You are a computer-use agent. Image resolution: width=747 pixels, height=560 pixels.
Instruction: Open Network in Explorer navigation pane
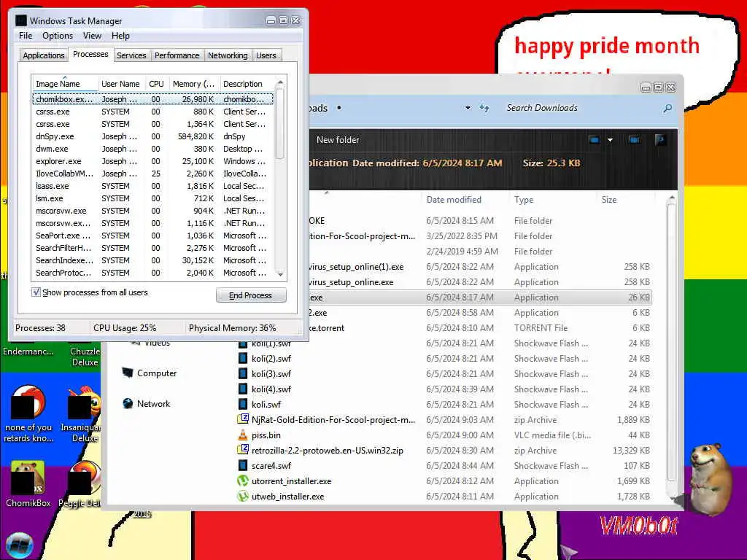pyautogui.click(x=147, y=404)
